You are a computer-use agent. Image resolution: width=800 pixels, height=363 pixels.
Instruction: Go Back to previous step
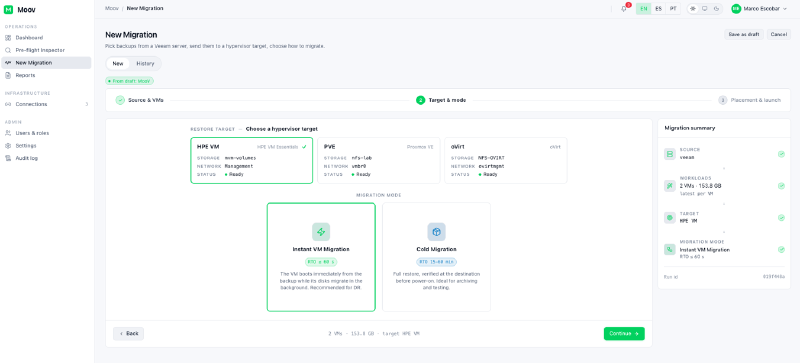pos(129,333)
